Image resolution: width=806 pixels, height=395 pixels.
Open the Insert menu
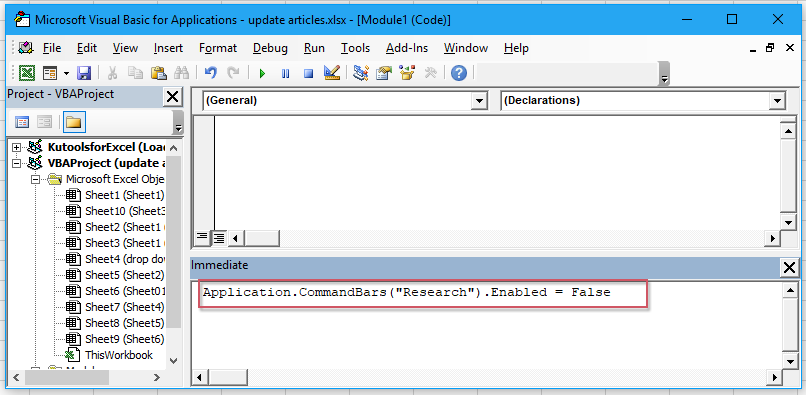(168, 48)
